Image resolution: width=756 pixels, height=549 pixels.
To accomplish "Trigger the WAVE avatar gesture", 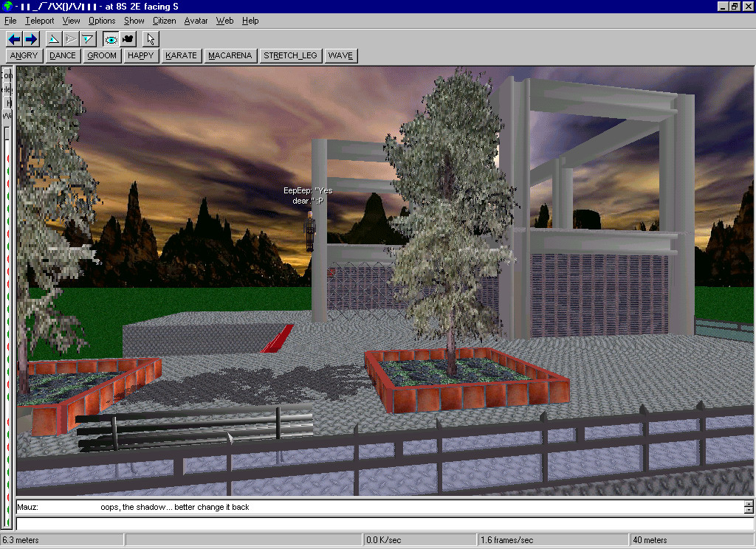I will (340, 55).
